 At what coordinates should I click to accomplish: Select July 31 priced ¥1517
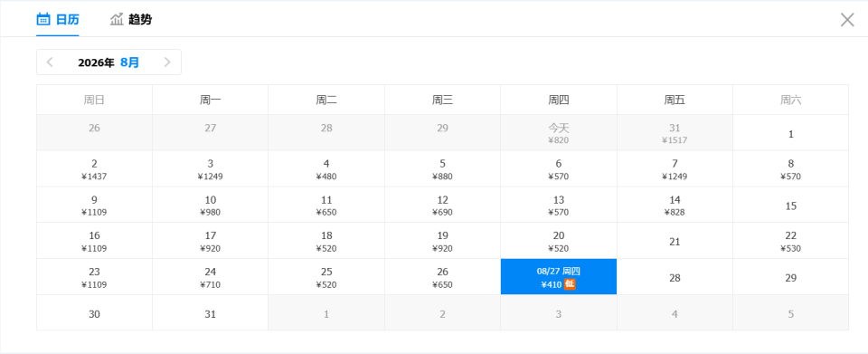click(x=675, y=132)
